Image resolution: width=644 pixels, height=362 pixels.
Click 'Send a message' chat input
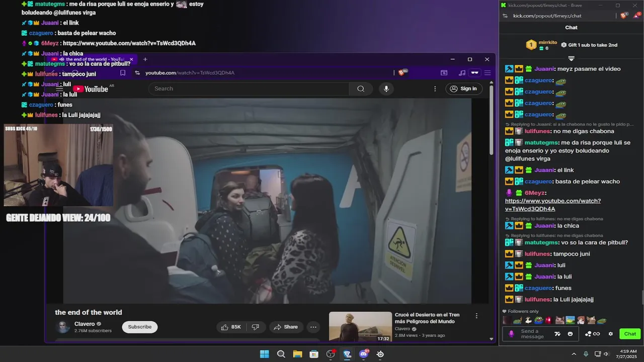(x=532, y=334)
